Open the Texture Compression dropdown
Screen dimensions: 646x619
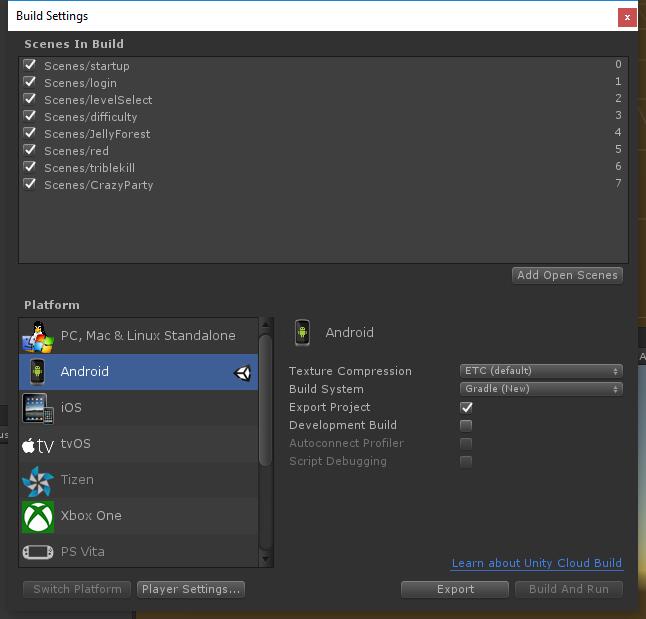(x=541, y=371)
